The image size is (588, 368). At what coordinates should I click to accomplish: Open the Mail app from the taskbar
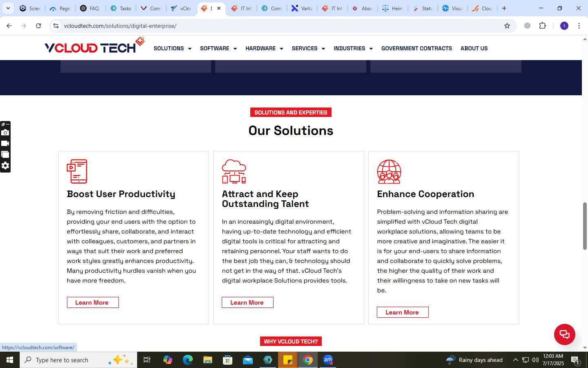[248, 360]
